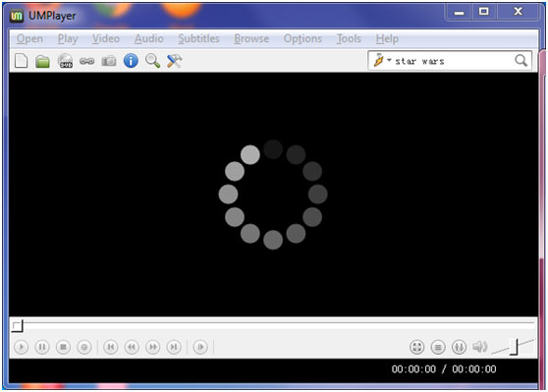548x392 pixels.
Task: Click the volume slider handle
Action: point(514,347)
